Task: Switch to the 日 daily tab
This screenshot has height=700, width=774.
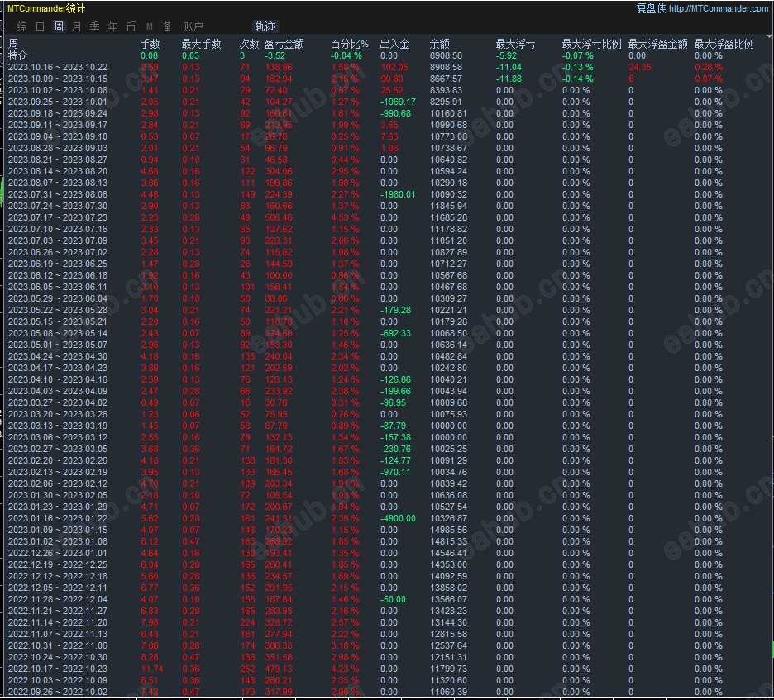Action: (x=40, y=26)
